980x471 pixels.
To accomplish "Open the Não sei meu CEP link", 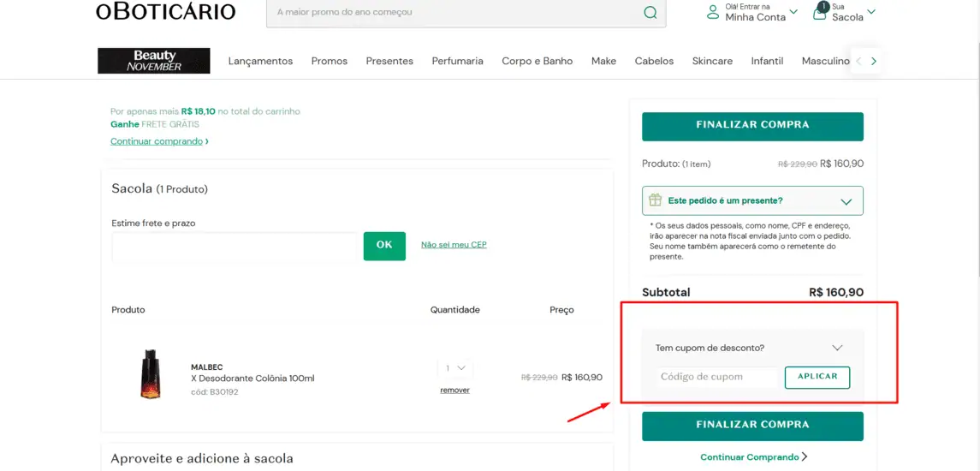I will 454,245.
